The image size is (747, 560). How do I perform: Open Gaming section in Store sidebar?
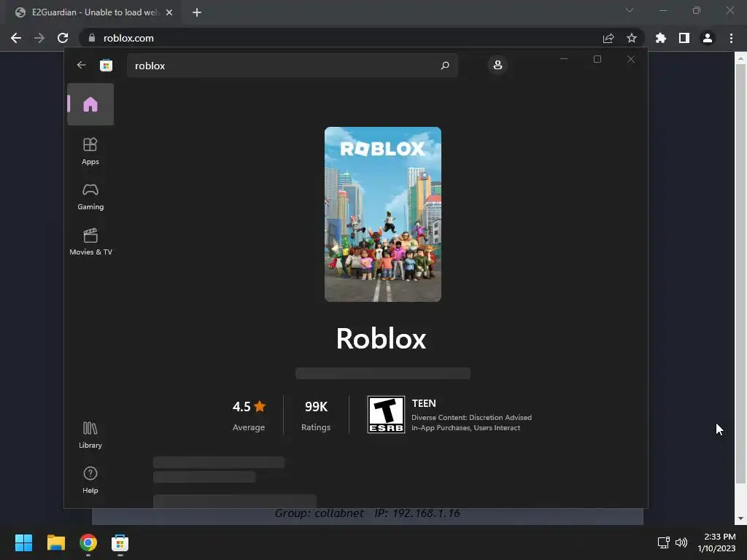click(x=90, y=197)
